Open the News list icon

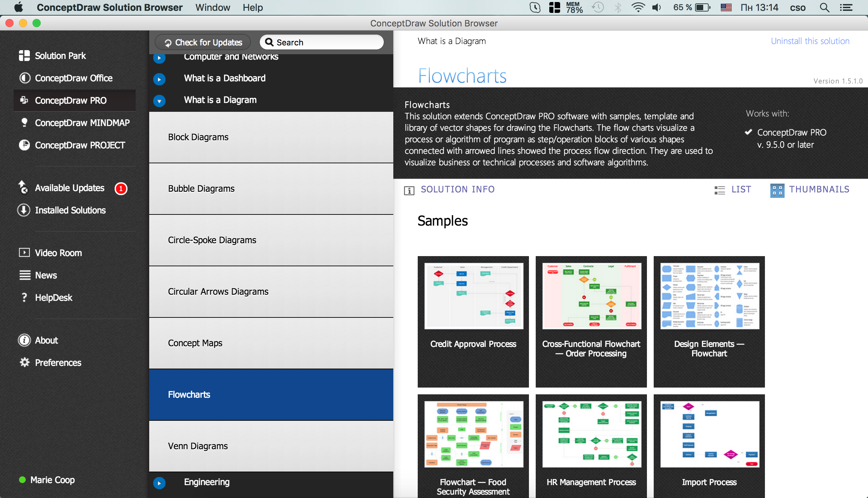coord(25,275)
